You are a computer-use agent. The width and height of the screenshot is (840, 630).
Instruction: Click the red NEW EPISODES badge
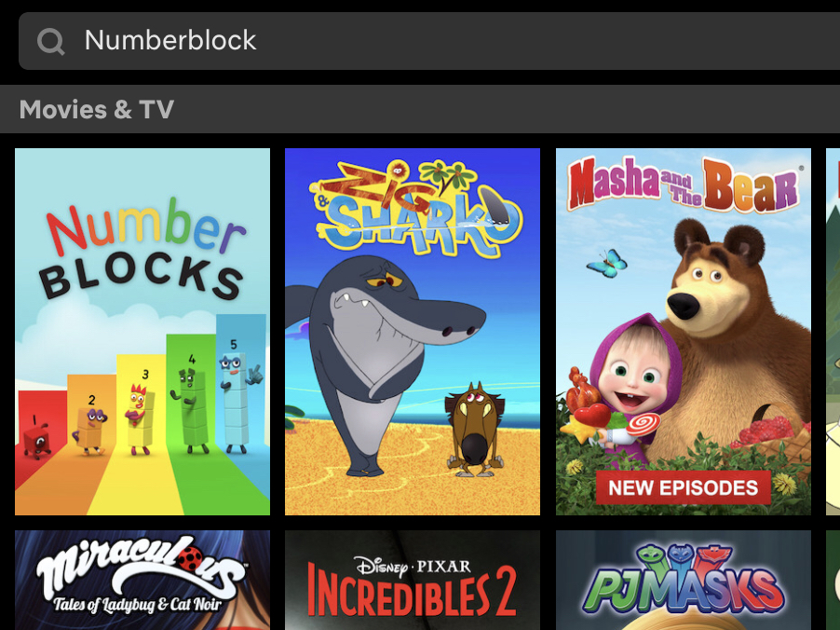[683, 488]
